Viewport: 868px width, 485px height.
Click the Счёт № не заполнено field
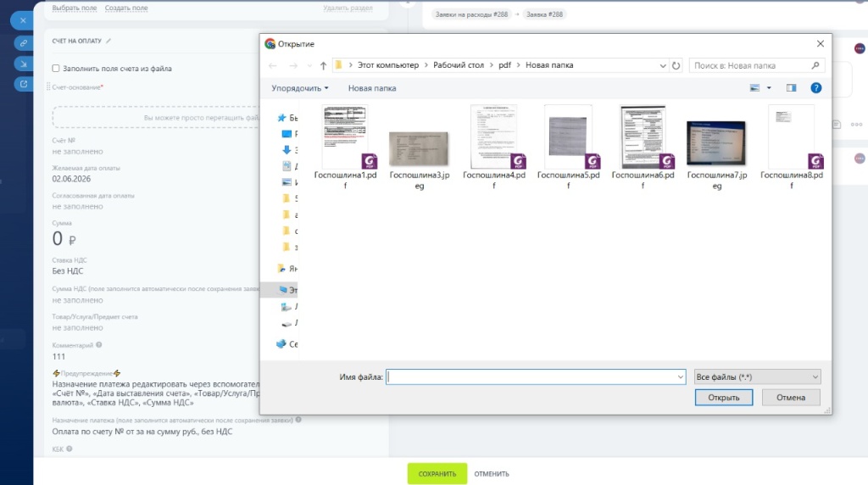pyautogui.click(x=77, y=151)
